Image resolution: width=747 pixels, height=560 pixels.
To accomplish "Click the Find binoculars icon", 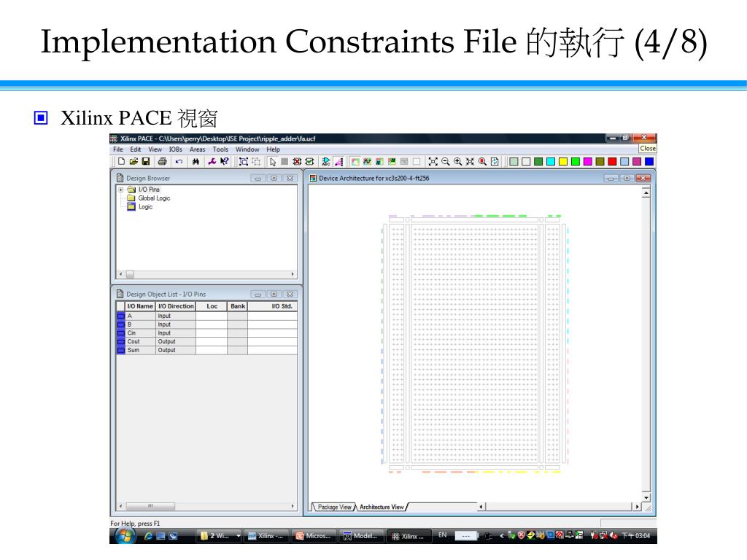I will coord(196,161).
